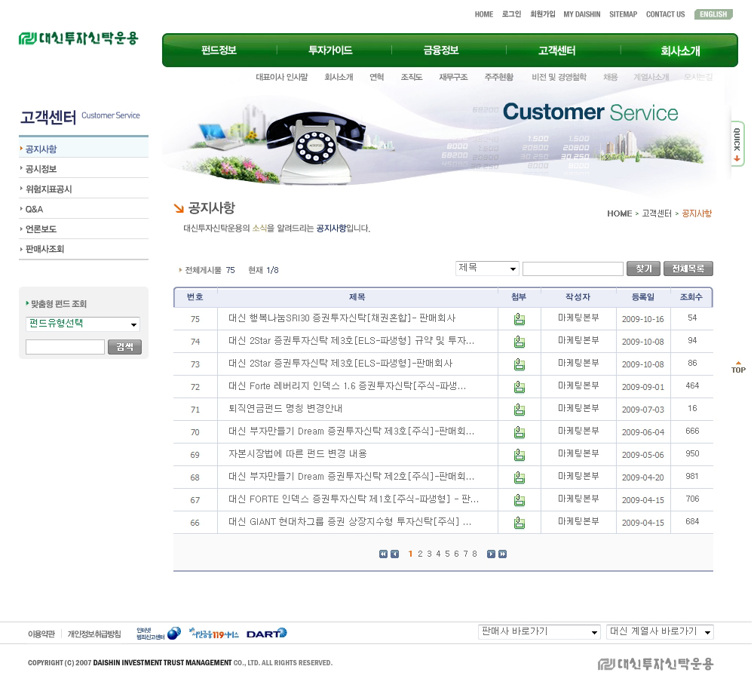
Task: Click attachment icon in row 66
Action: [x=519, y=523]
